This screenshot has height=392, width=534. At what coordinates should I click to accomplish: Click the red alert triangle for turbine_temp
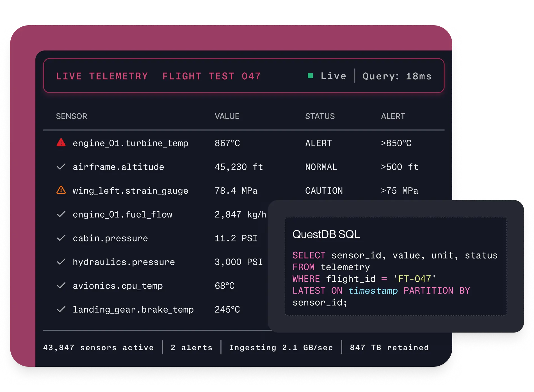[61, 143]
